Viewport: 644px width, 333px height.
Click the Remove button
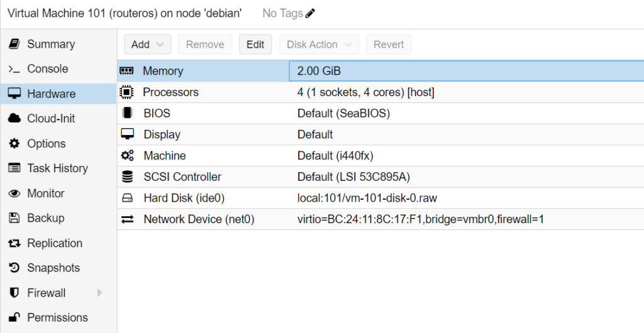click(205, 44)
